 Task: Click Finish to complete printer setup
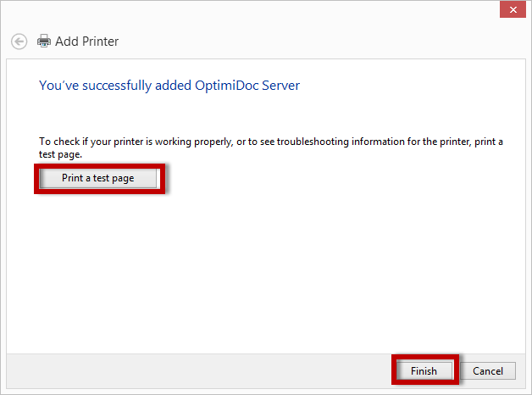click(424, 370)
